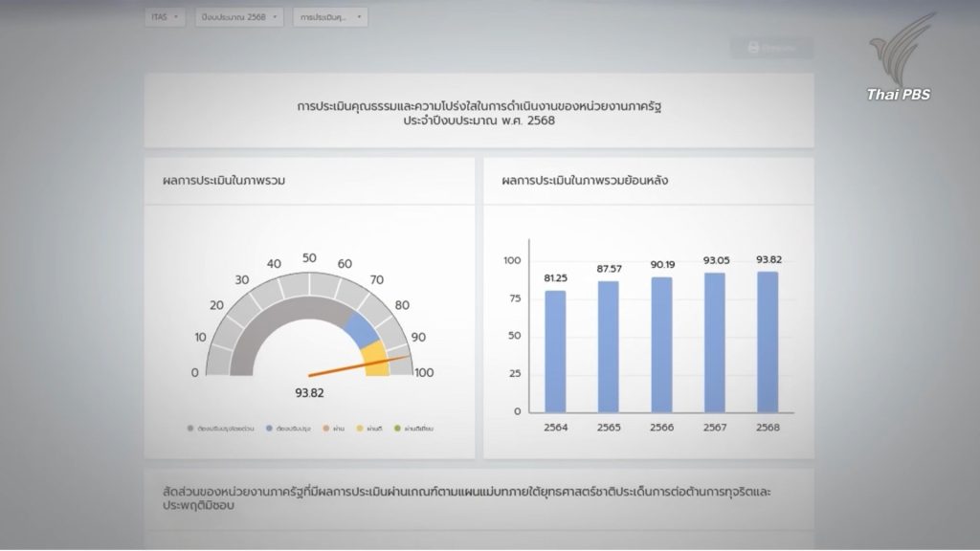This screenshot has height=551, width=980.
Task: Click the 2566 bar showing 90.19
Action: tap(661, 344)
